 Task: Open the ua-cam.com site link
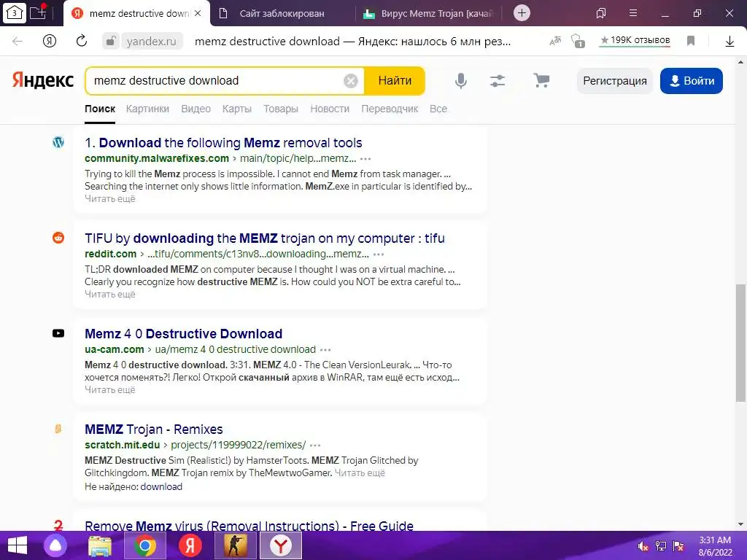tap(115, 349)
